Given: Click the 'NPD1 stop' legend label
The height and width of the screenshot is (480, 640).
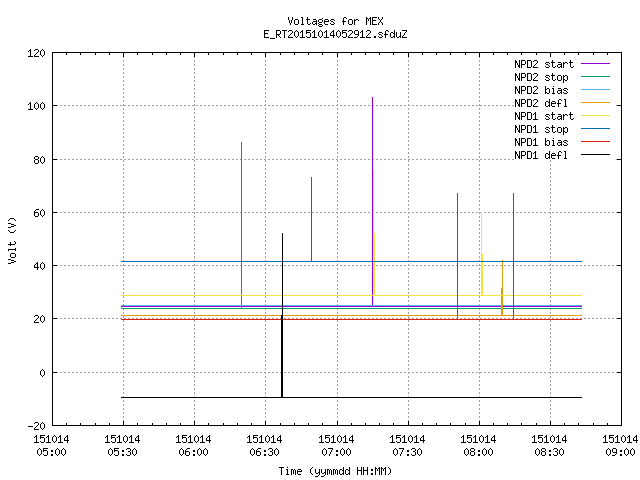Looking at the screenshot, I should [541, 129].
